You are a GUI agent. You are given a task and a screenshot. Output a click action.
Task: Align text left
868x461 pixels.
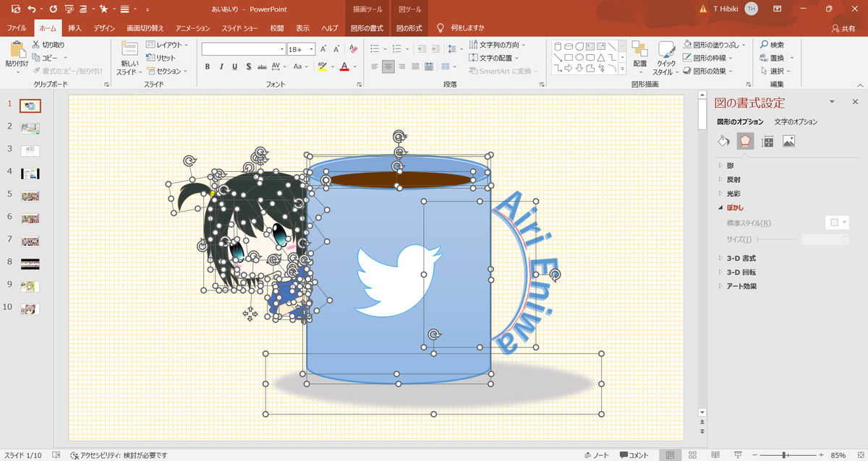pos(375,66)
